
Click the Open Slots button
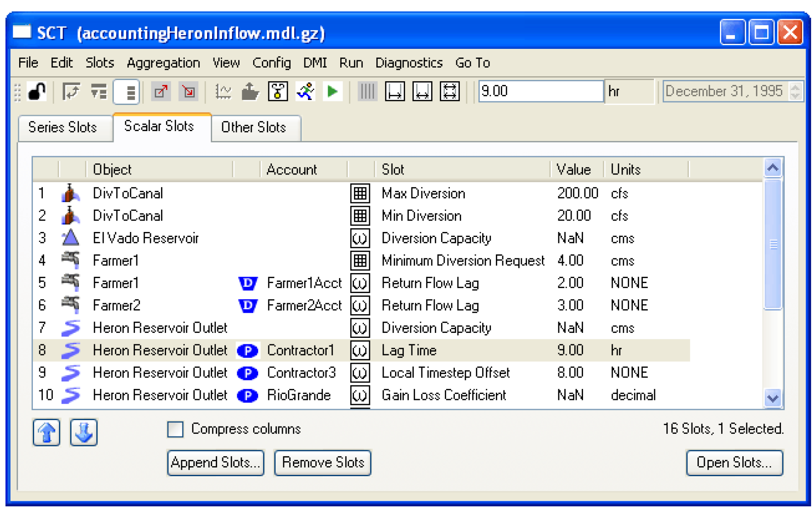(x=734, y=463)
